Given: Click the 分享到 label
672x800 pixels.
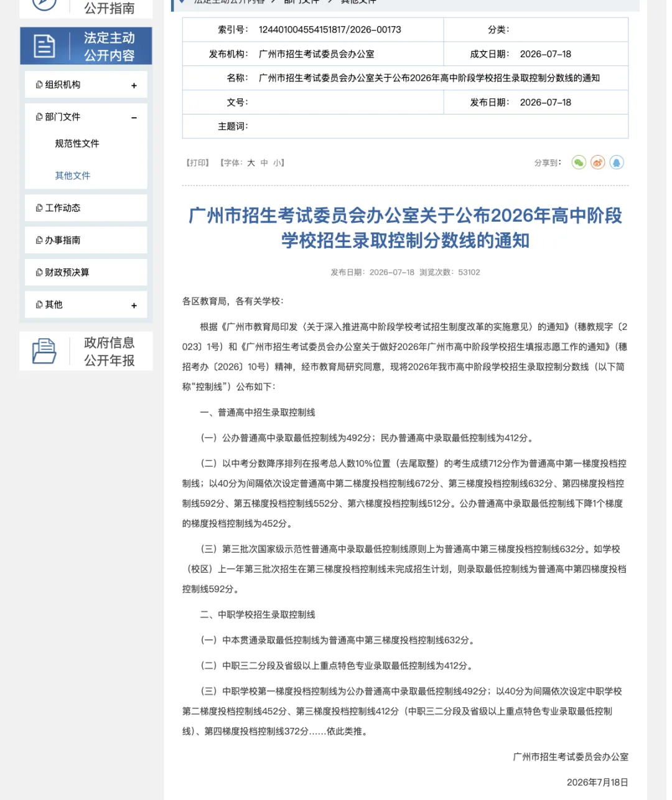Looking at the screenshot, I should [548, 162].
